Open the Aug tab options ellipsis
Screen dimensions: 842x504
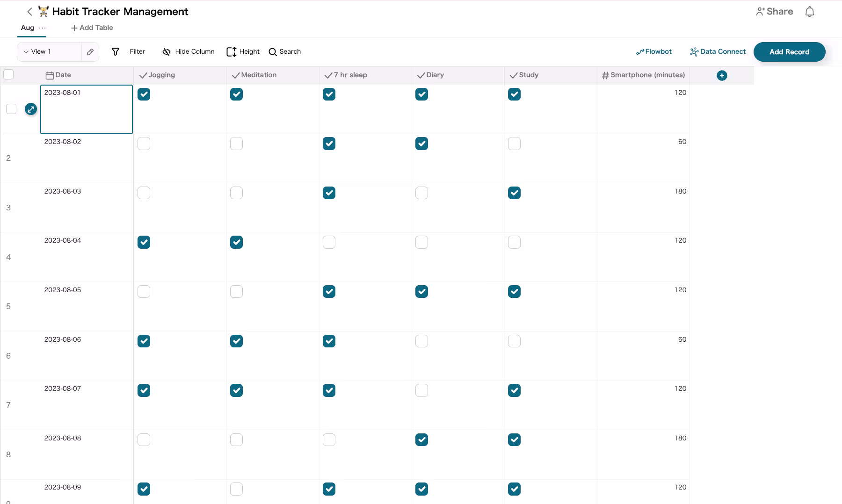tap(43, 28)
